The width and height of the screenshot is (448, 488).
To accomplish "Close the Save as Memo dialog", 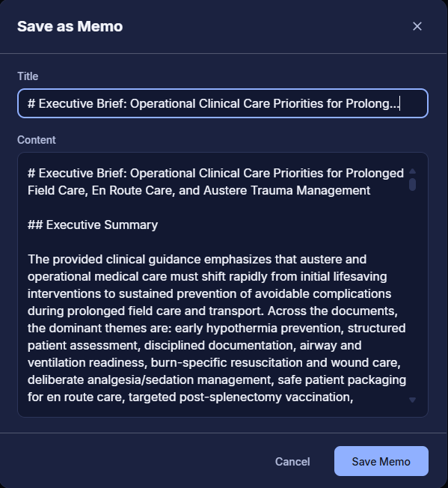I will pyautogui.click(x=417, y=26).
